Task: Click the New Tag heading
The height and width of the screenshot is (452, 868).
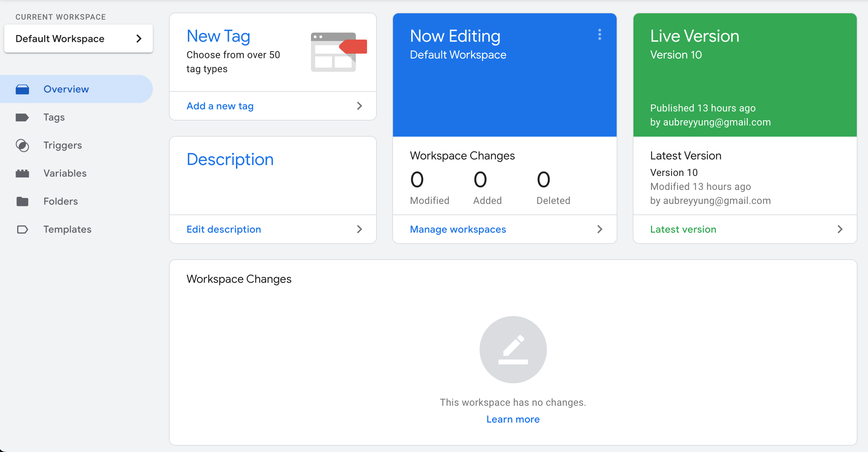Action: pos(218,35)
